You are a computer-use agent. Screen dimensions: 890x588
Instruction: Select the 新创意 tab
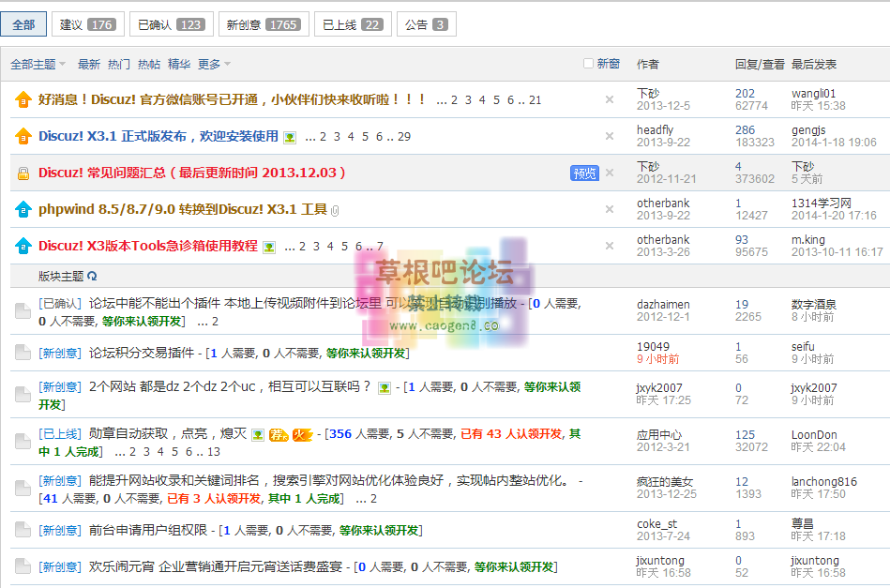pos(264,24)
